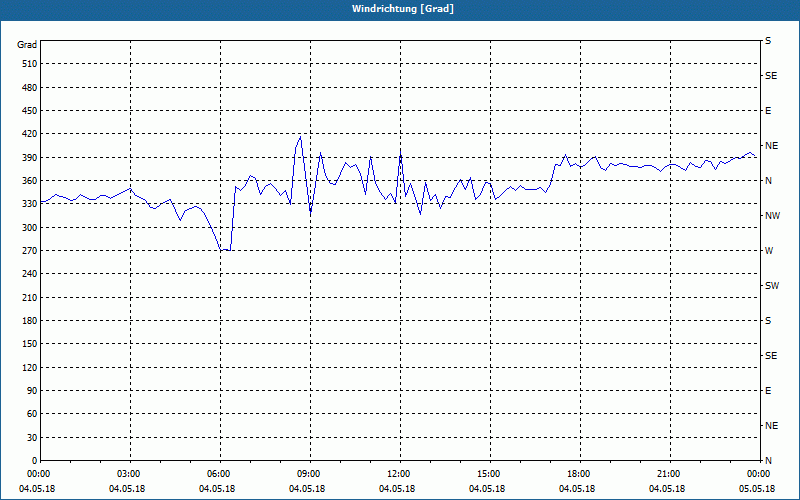
Task: Click the 21:00 time label
Action: point(669,474)
